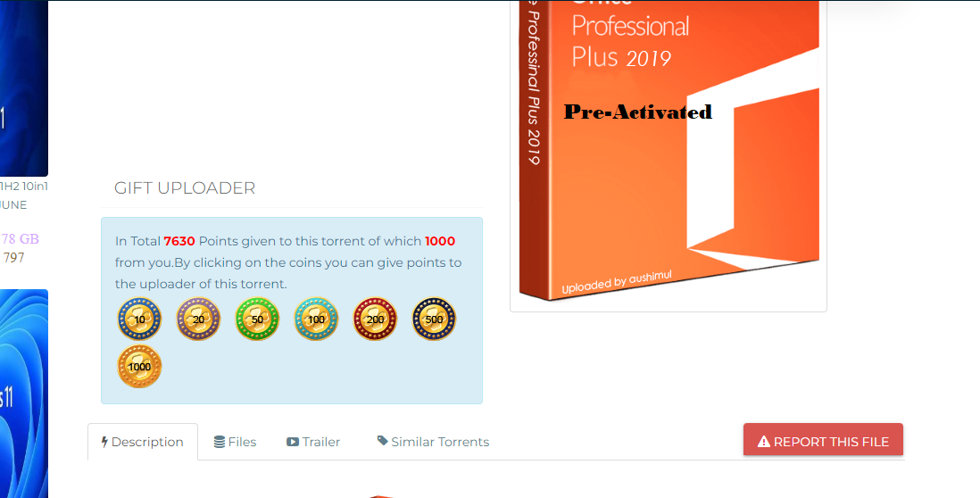Click the REPORT THIS FILE button
The image size is (980, 498).
click(x=823, y=442)
